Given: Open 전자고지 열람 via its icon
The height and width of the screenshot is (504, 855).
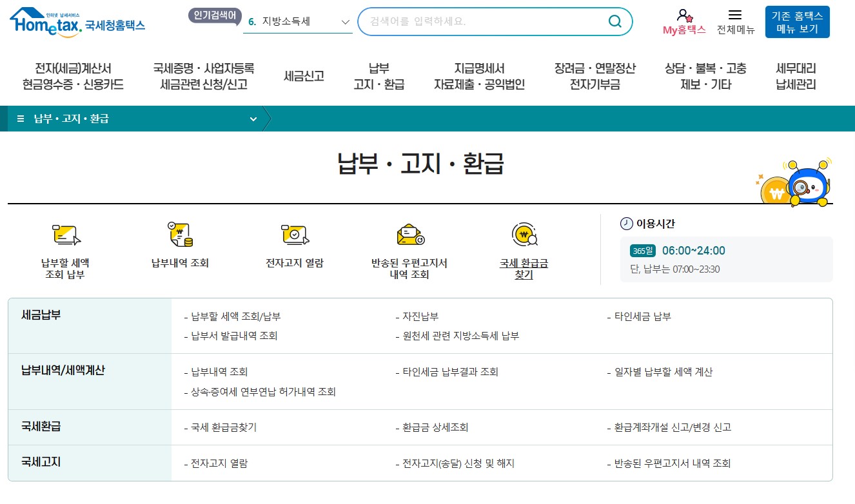Looking at the screenshot, I should point(294,234).
